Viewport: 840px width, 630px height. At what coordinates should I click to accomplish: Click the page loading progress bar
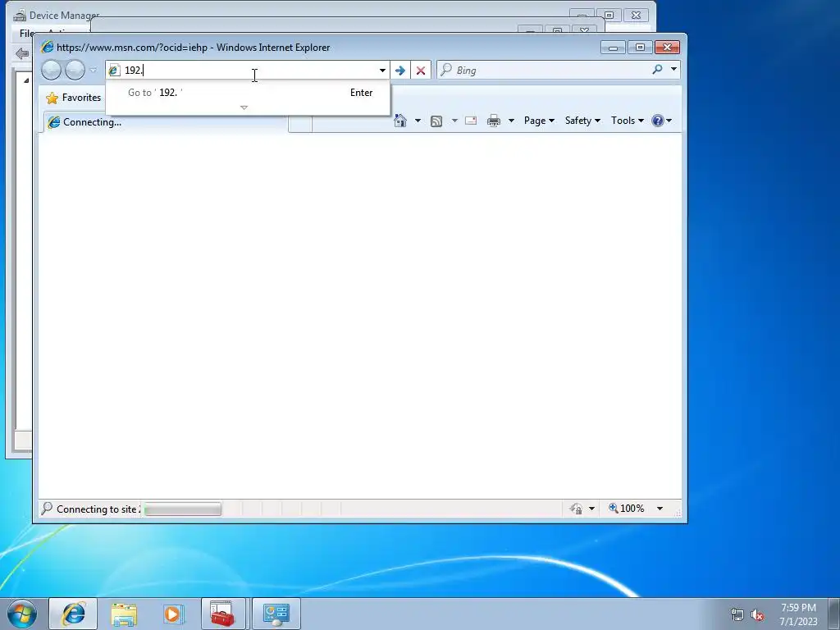point(183,509)
